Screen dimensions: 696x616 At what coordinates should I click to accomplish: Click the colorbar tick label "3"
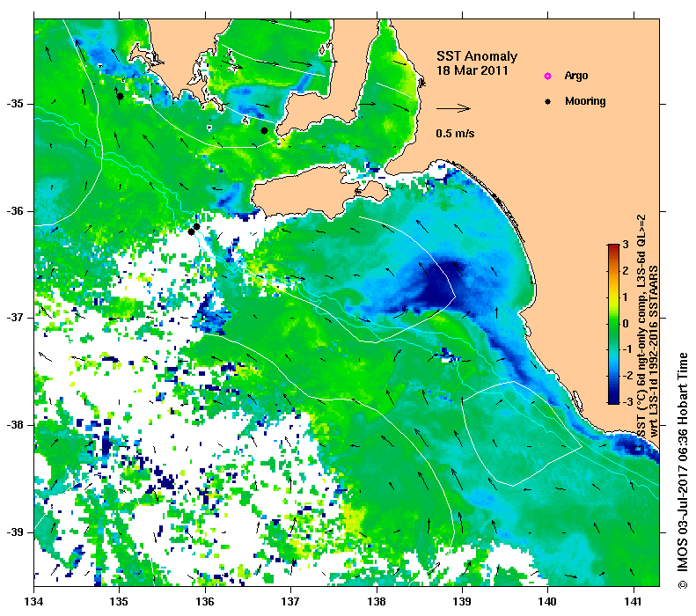click(x=626, y=245)
